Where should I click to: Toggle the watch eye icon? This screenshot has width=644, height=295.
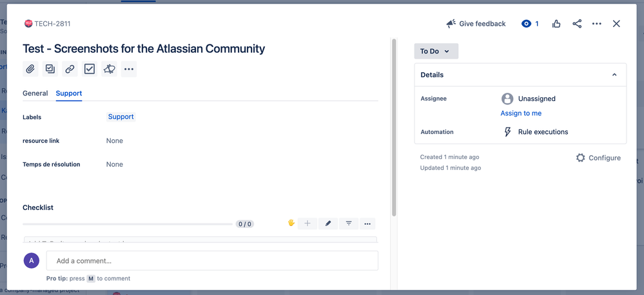pos(526,24)
